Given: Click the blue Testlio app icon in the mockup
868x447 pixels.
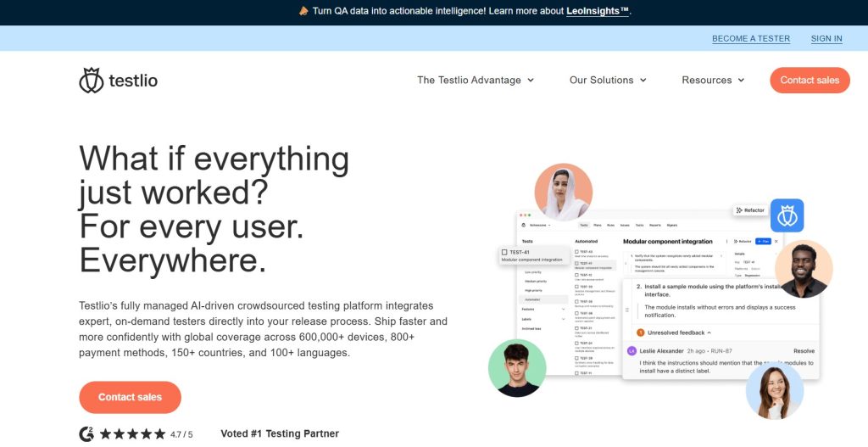Looking at the screenshot, I should (x=787, y=215).
